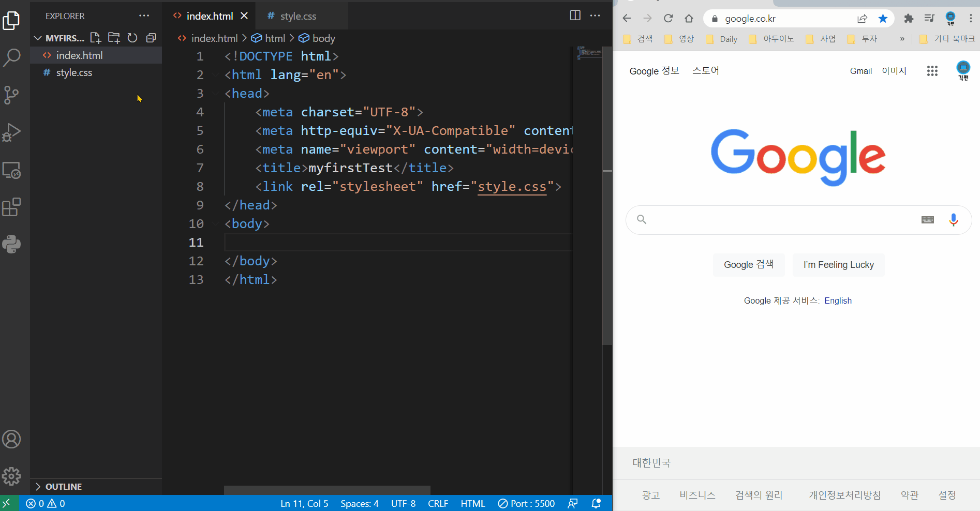Open the 스토어 link
Screen dimensions: 980x511
pos(706,71)
